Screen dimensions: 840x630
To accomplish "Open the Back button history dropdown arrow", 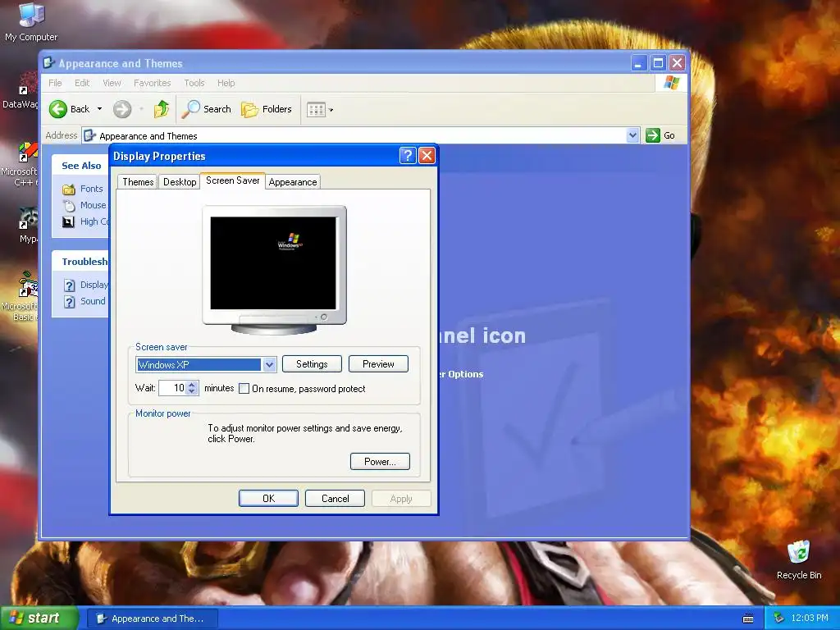I will click(99, 109).
